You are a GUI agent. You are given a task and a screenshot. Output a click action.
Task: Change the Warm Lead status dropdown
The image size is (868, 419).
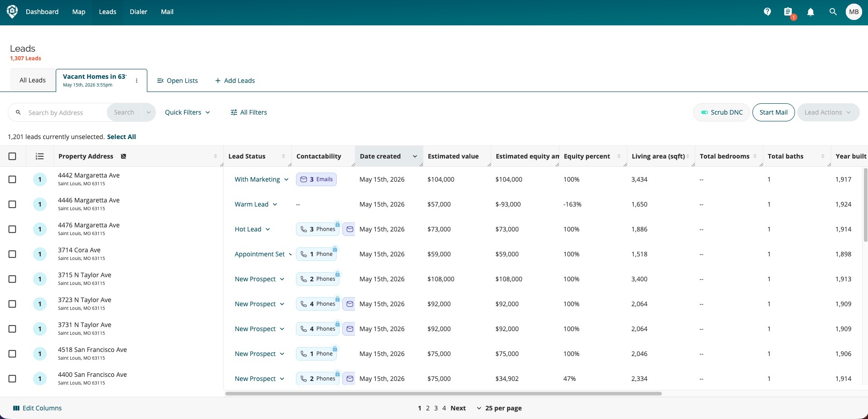click(256, 204)
